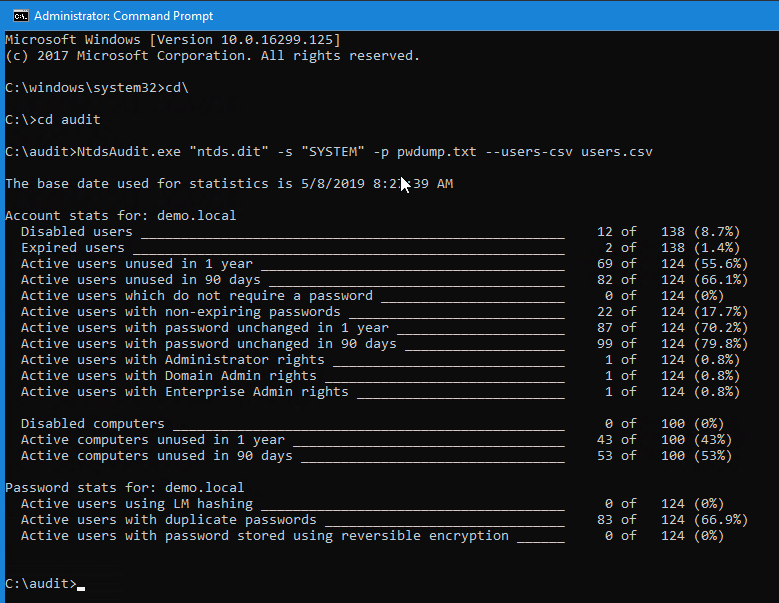Click Active users with Enterprise Admin rights

coord(381,392)
